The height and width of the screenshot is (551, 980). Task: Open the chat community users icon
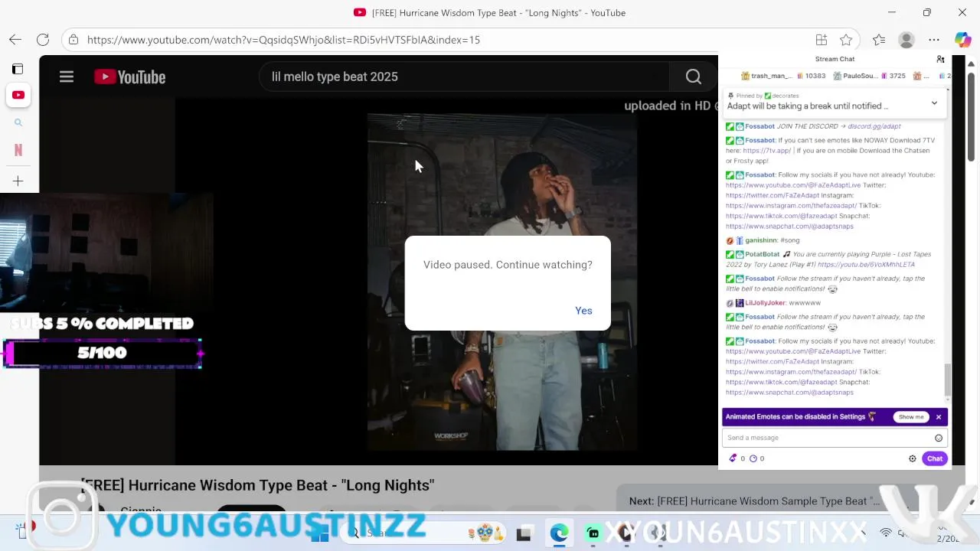940,59
